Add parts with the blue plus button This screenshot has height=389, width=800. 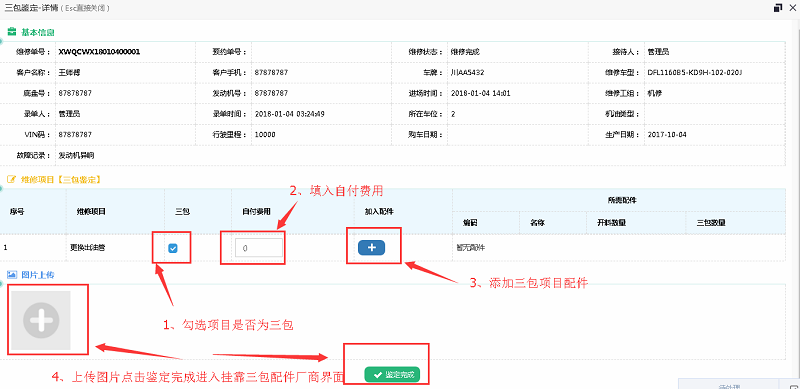371,248
